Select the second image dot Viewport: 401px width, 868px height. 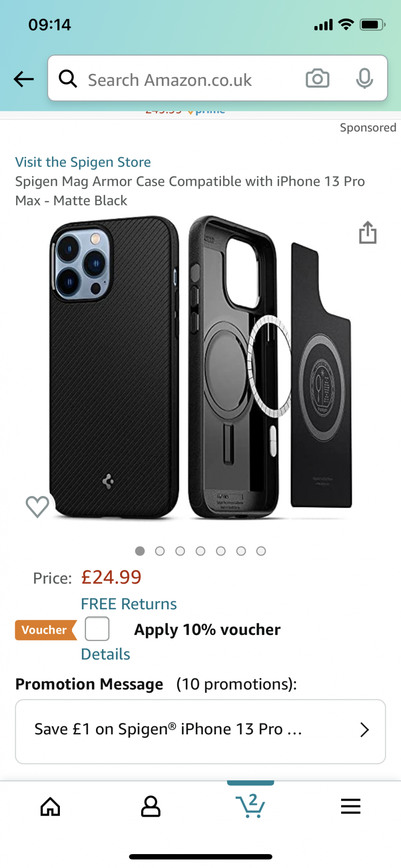click(x=160, y=551)
